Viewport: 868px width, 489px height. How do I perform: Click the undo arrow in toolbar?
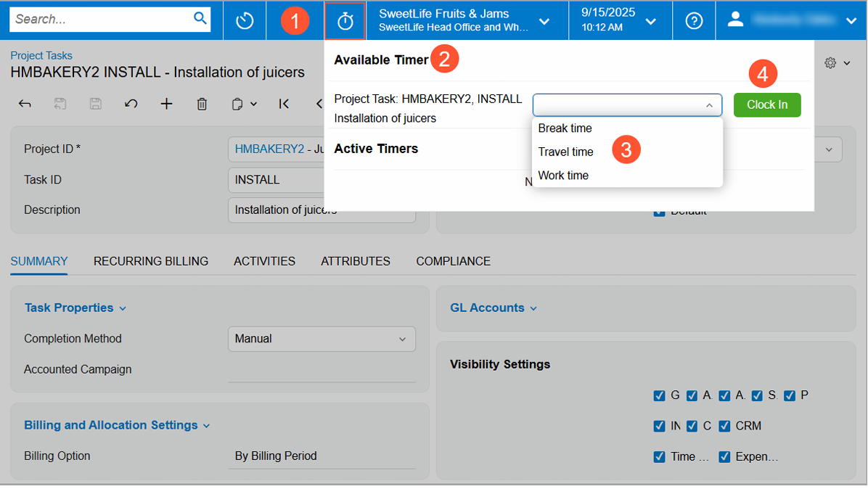click(131, 104)
